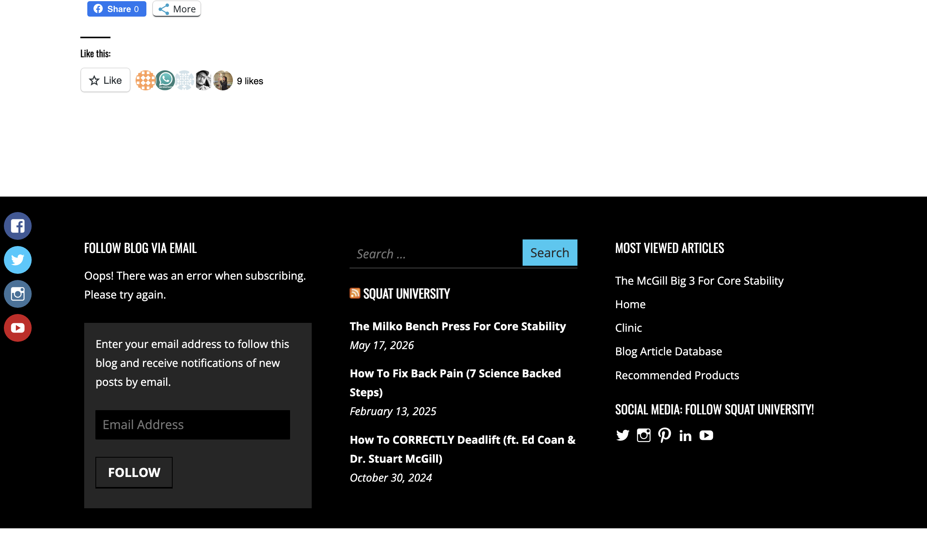This screenshot has height=560, width=927.
Task: Open How To CORRECTLY Deadlift article
Action: point(463,449)
